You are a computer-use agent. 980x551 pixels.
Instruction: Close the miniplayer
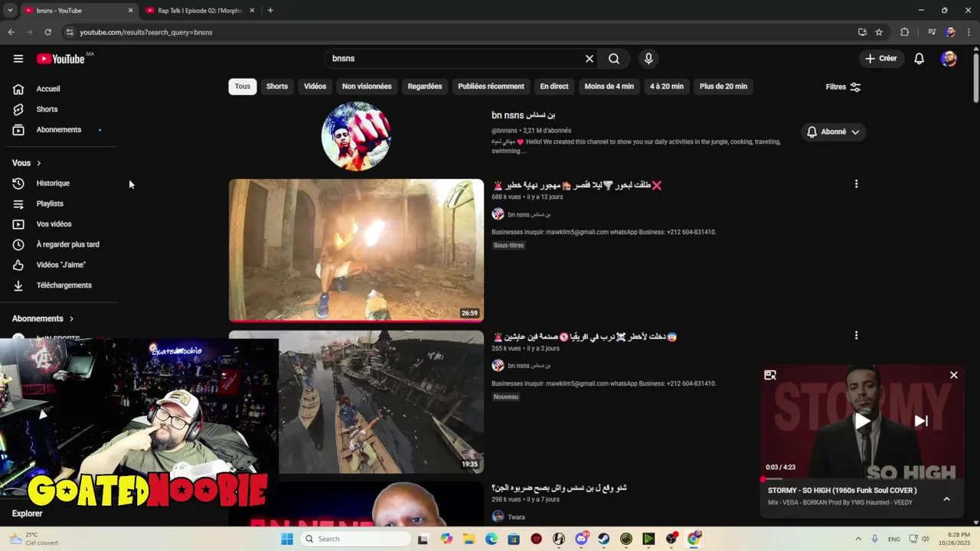coord(953,375)
